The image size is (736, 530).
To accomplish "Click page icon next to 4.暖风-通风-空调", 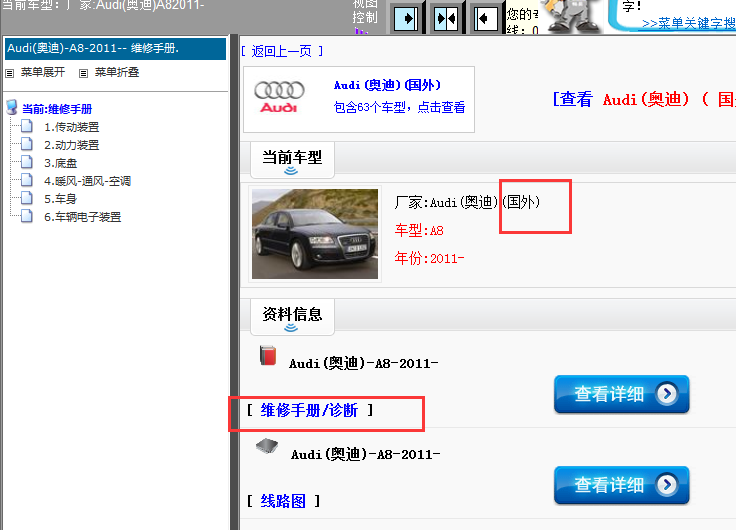I will click(x=27, y=180).
